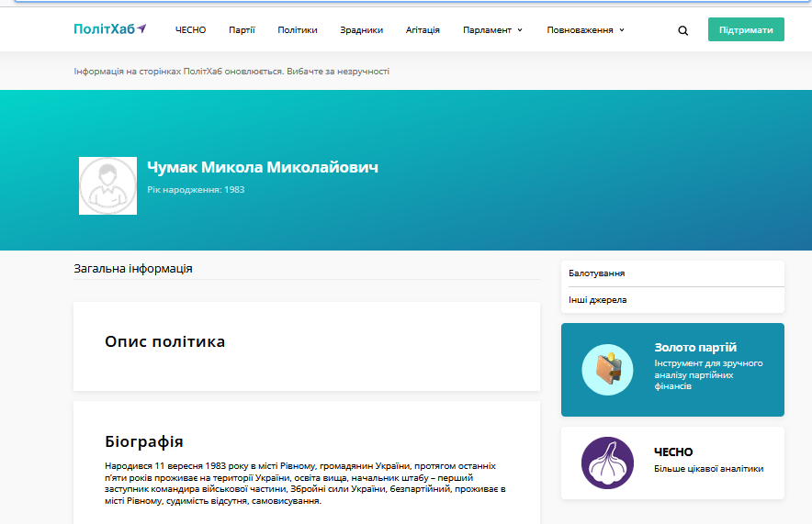Select the Інші джерела sidebar link

[x=598, y=300]
